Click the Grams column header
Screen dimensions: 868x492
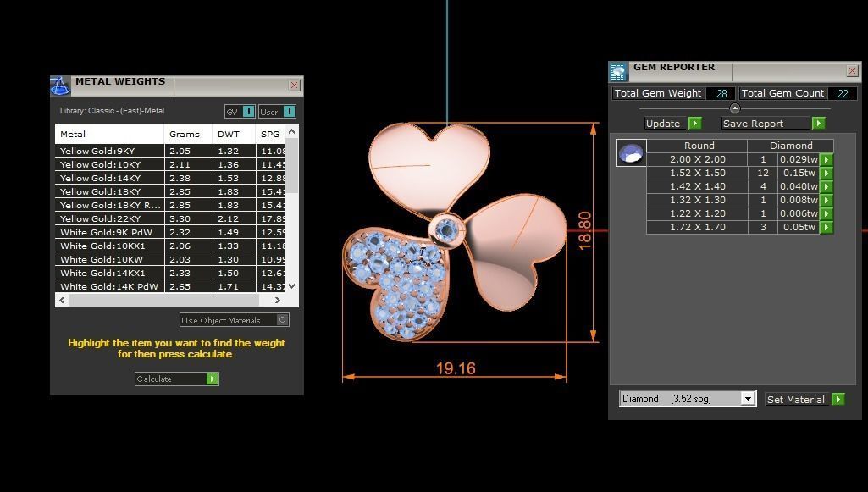[x=188, y=134]
